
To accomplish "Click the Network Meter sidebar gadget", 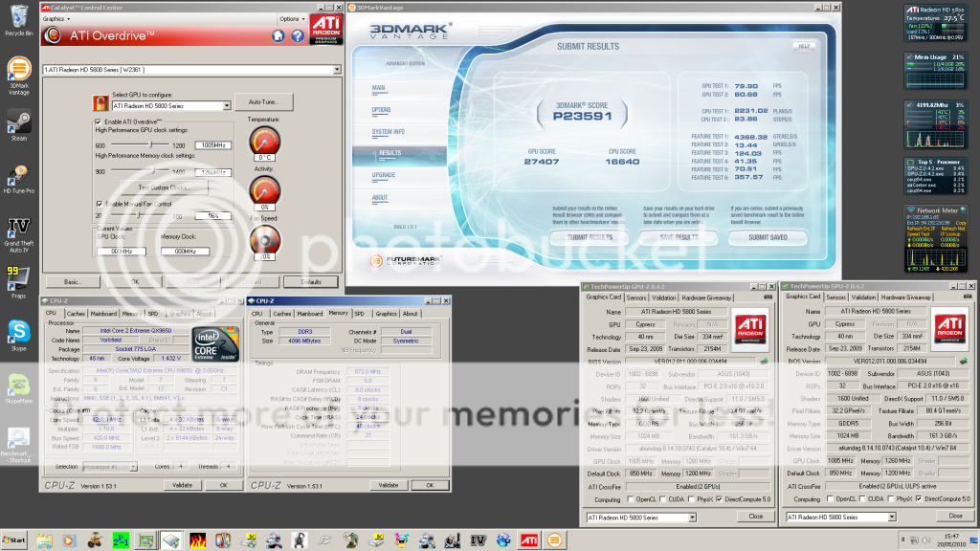I will 936,240.
